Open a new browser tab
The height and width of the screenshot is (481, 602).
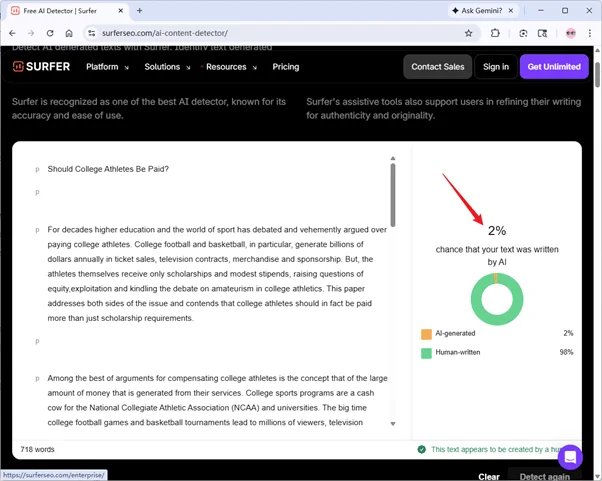point(139,11)
